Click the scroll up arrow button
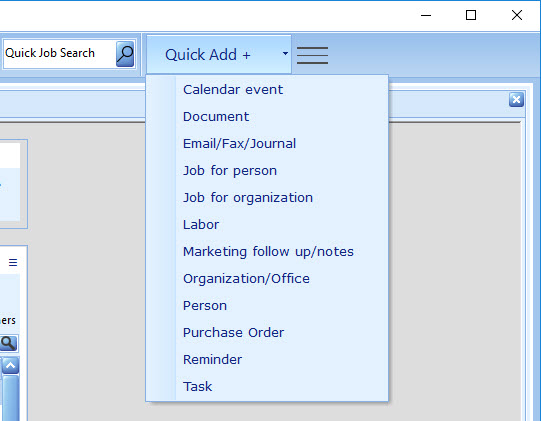The image size is (541, 421). (10, 366)
